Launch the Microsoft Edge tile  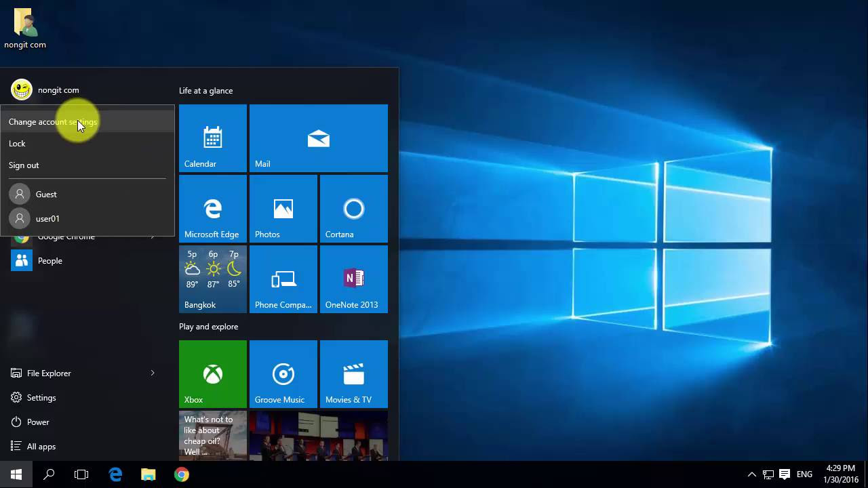213,209
